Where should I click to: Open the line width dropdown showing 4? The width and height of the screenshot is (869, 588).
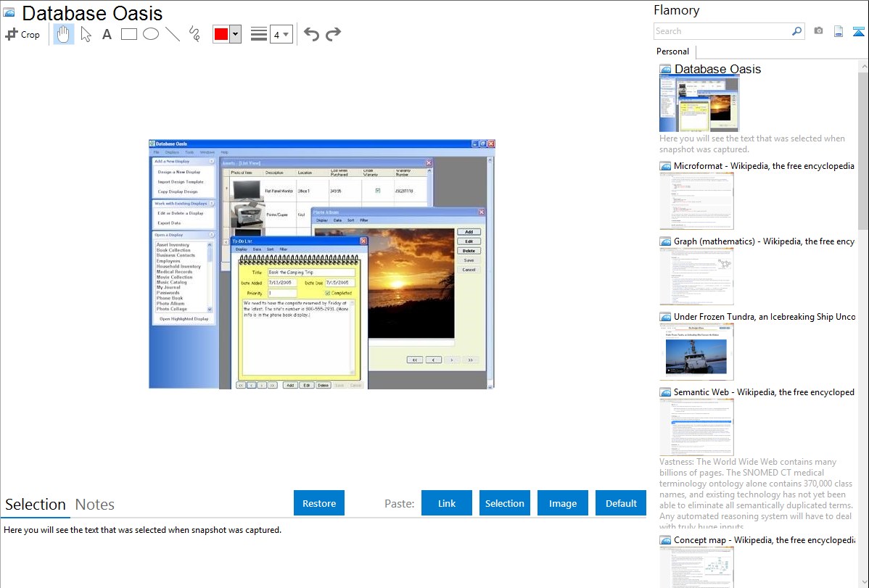click(x=281, y=34)
